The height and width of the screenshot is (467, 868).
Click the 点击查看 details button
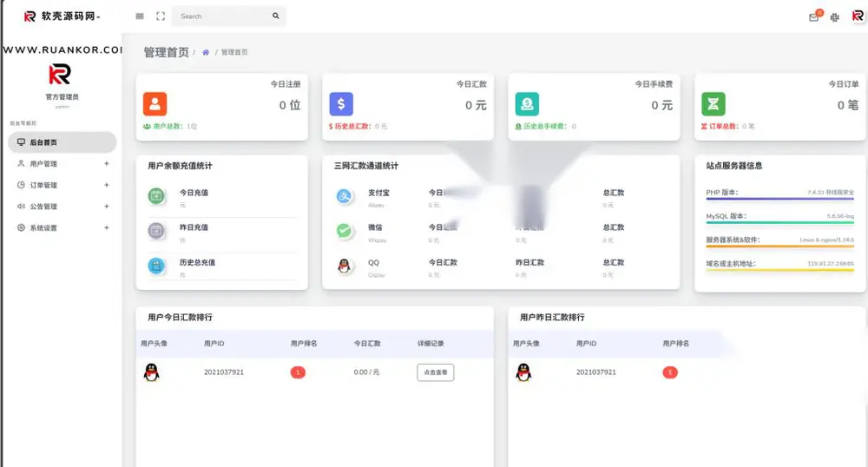click(436, 372)
